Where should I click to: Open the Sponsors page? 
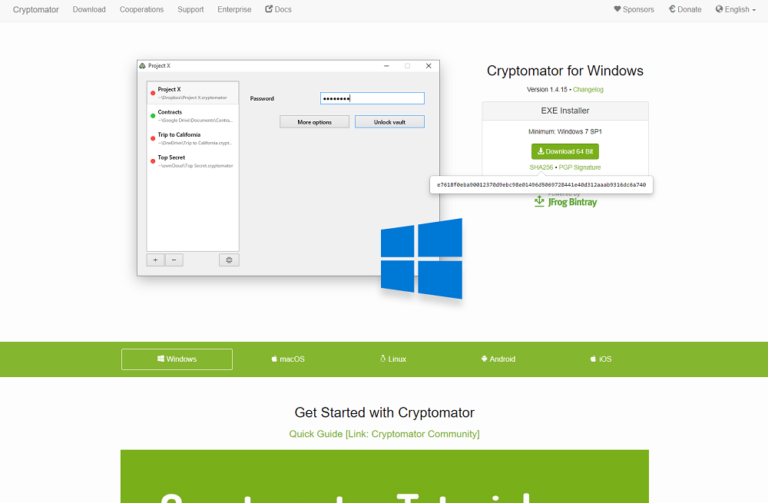click(634, 9)
